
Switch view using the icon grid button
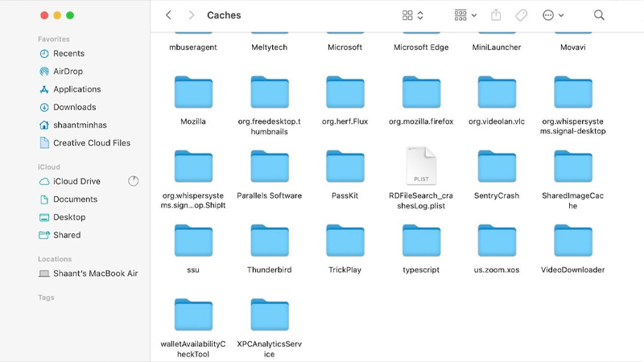click(412, 15)
